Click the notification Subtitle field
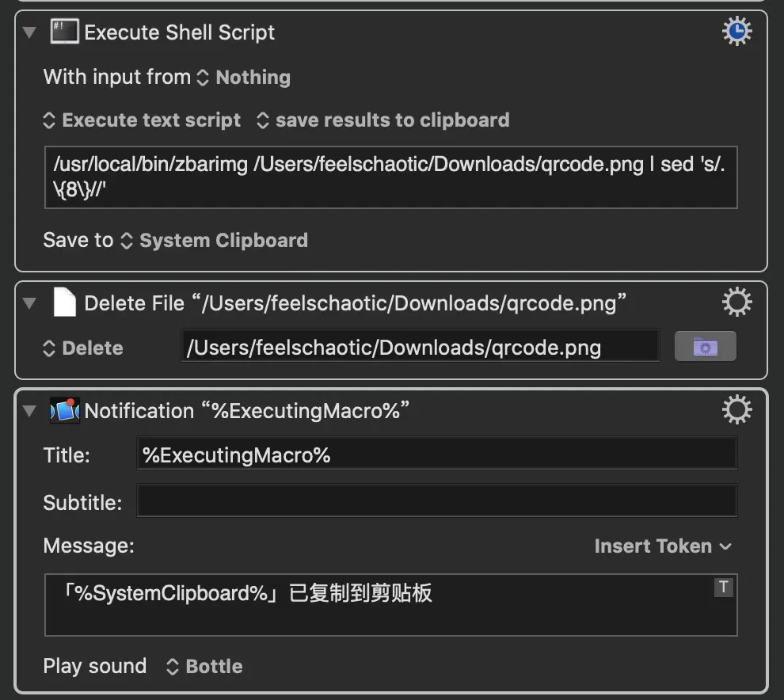 (x=436, y=502)
